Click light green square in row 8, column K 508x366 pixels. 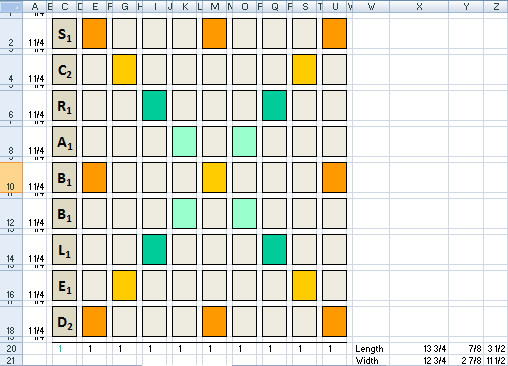pyautogui.click(x=185, y=141)
